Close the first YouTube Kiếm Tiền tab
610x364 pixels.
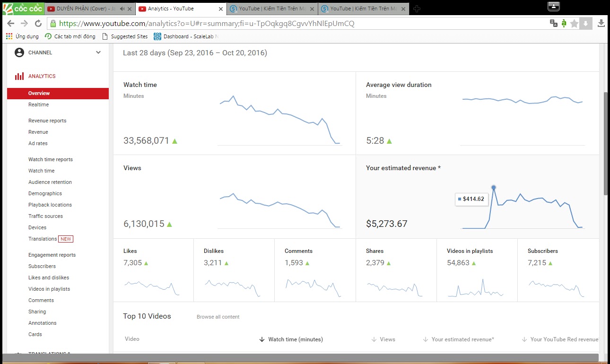coord(313,9)
